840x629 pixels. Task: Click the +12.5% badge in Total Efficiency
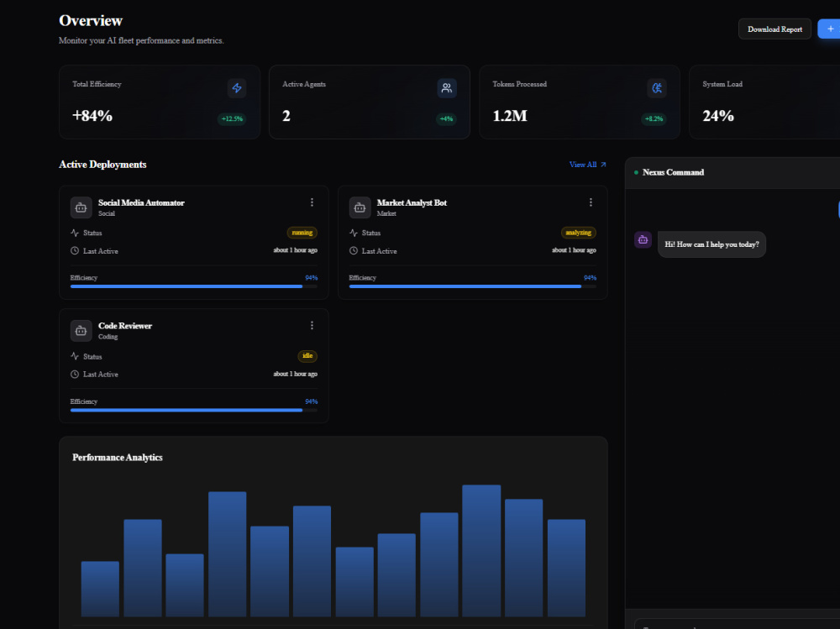click(232, 119)
